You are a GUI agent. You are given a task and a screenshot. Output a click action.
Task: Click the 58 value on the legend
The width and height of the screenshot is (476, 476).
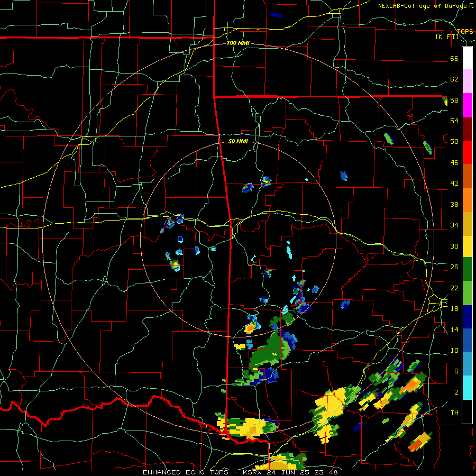coord(454,100)
